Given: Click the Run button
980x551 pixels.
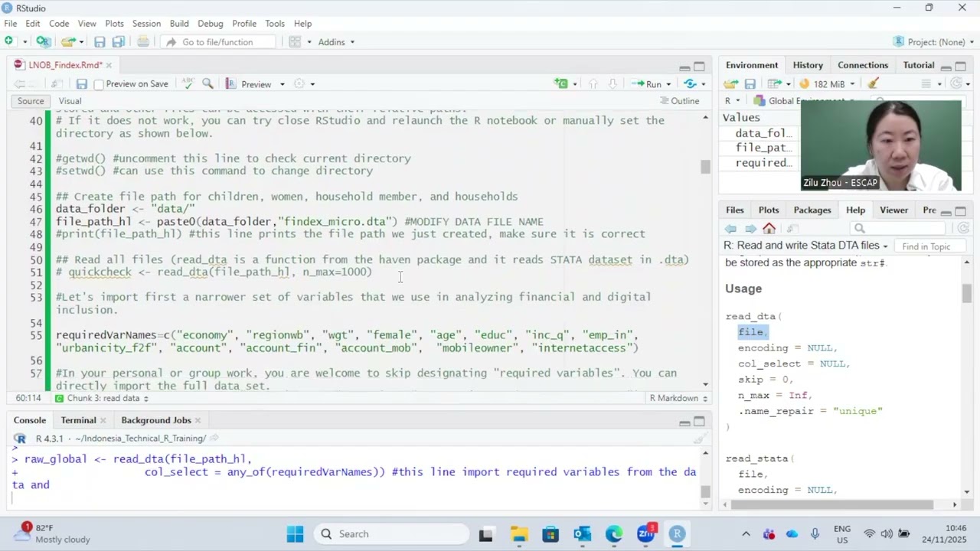Looking at the screenshot, I should click(647, 84).
